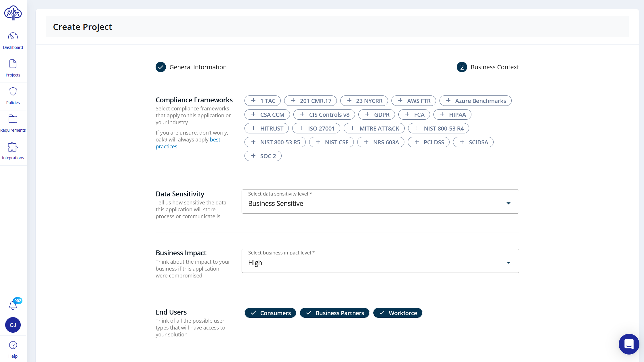Open the chat support bubble
Image resolution: width=644 pixels, height=362 pixels.
coord(629,344)
